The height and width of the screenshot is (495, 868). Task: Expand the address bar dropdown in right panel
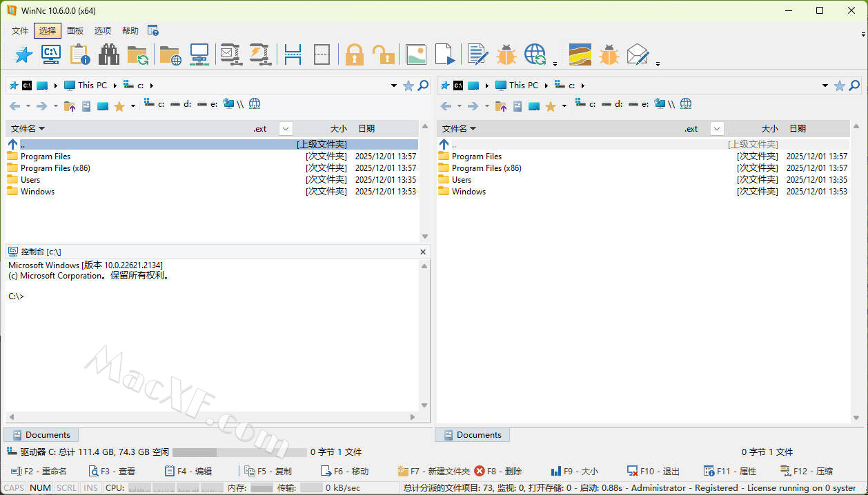[x=825, y=85]
